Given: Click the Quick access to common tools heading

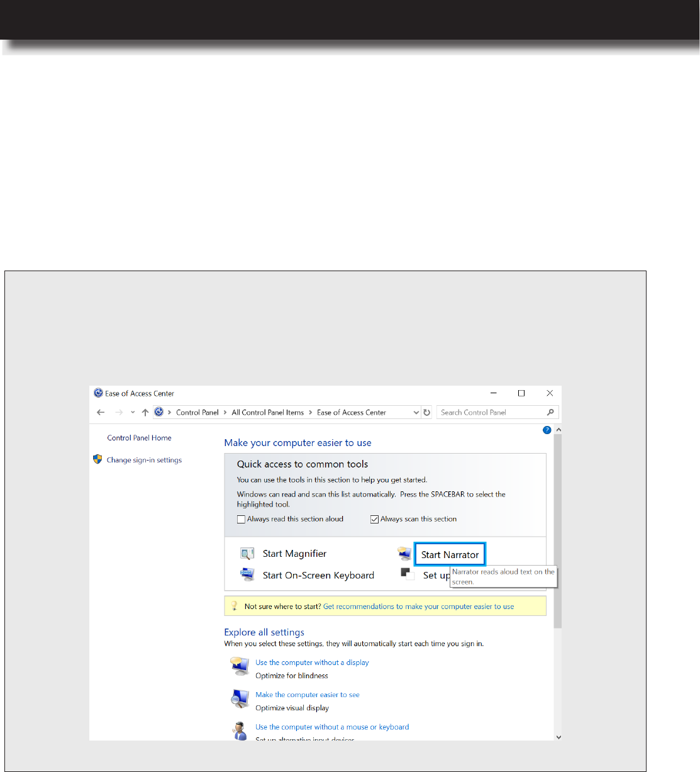Looking at the screenshot, I should click(x=303, y=464).
